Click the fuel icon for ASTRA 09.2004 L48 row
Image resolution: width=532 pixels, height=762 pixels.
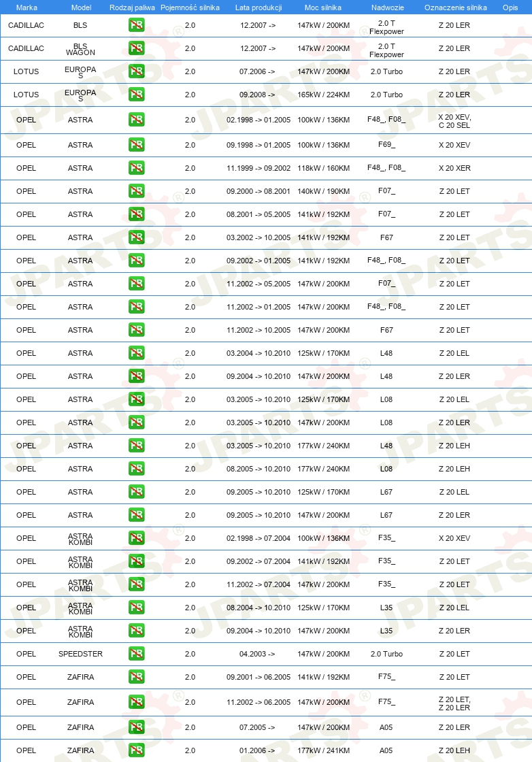tap(137, 376)
